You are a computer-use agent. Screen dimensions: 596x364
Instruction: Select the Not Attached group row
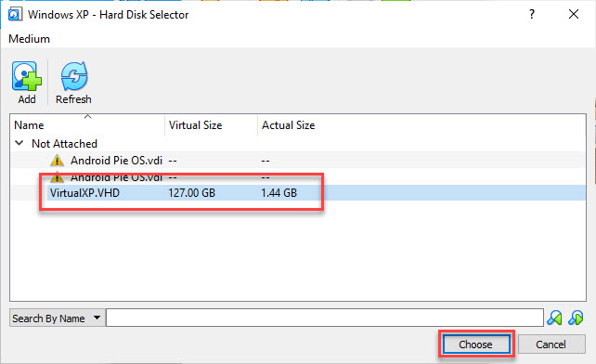click(298, 143)
